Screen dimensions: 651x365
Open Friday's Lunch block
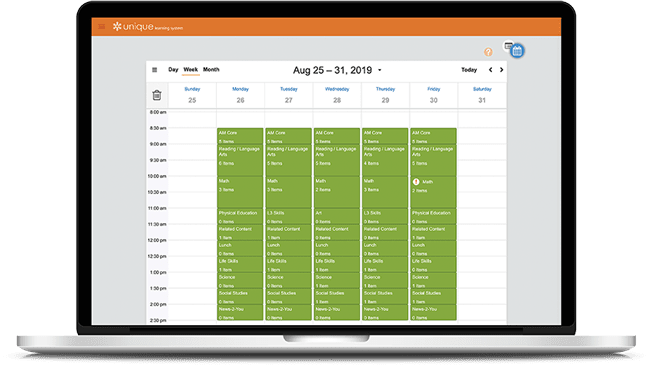tap(433, 248)
